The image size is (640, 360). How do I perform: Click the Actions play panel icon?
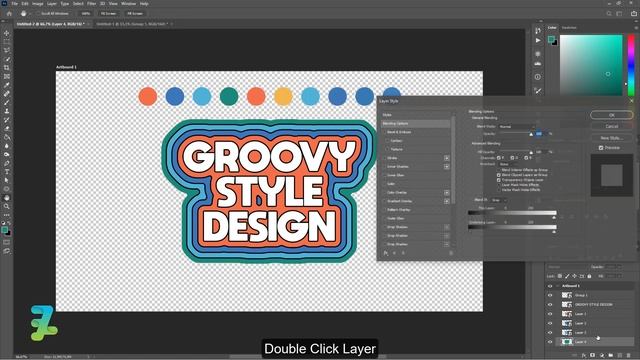point(538,40)
